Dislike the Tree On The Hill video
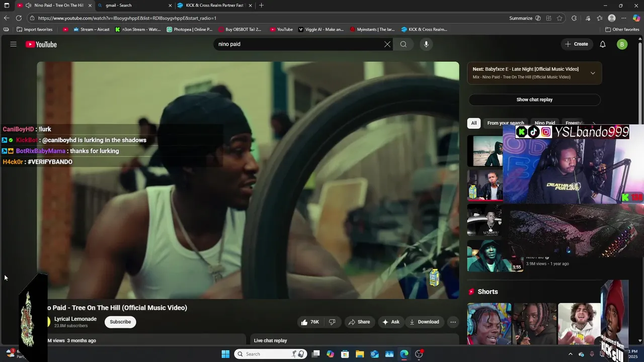 [x=332, y=322]
